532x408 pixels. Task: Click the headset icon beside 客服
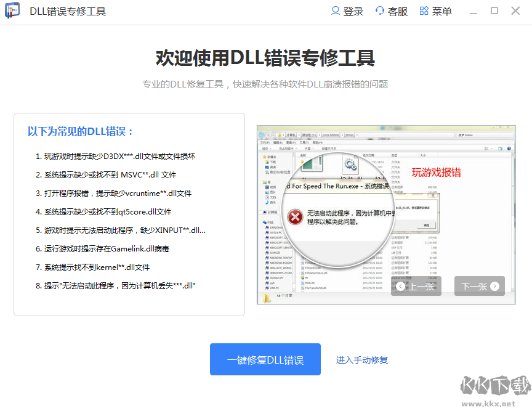point(379,10)
